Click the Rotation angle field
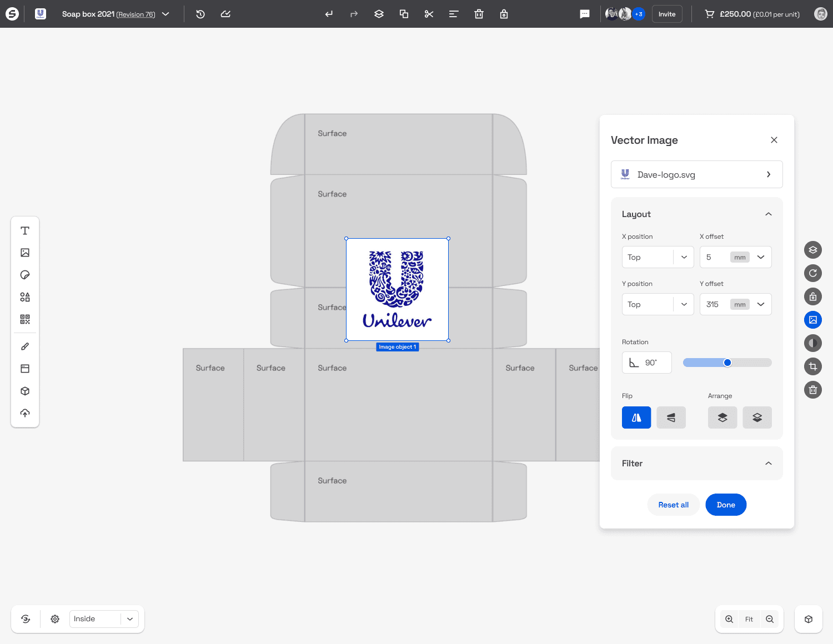Screen dimensions: 833x644 tap(647, 363)
